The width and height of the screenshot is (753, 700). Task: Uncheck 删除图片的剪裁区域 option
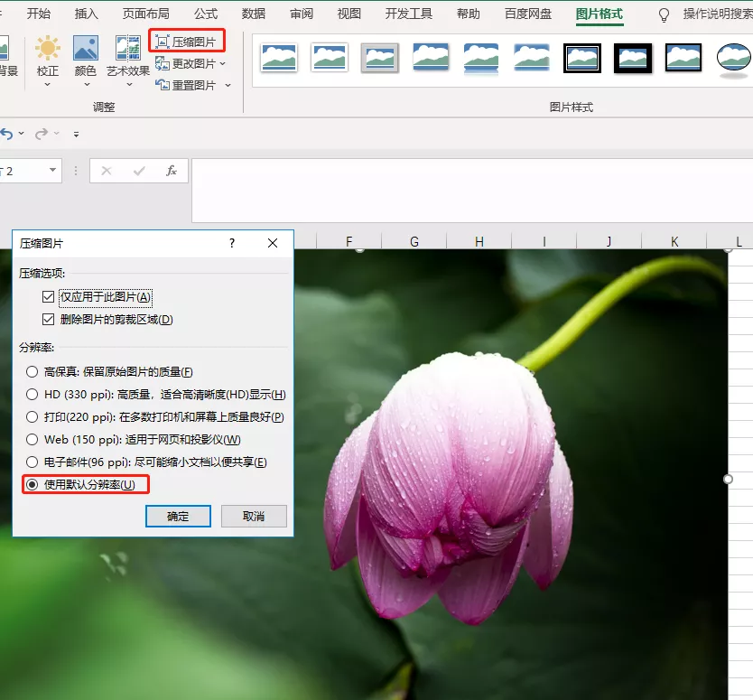click(x=48, y=319)
